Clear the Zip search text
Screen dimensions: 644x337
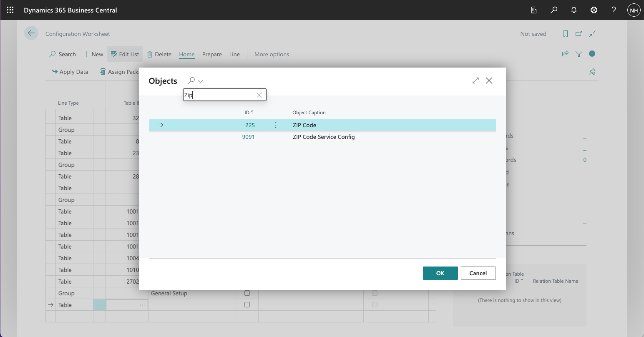tap(259, 95)
